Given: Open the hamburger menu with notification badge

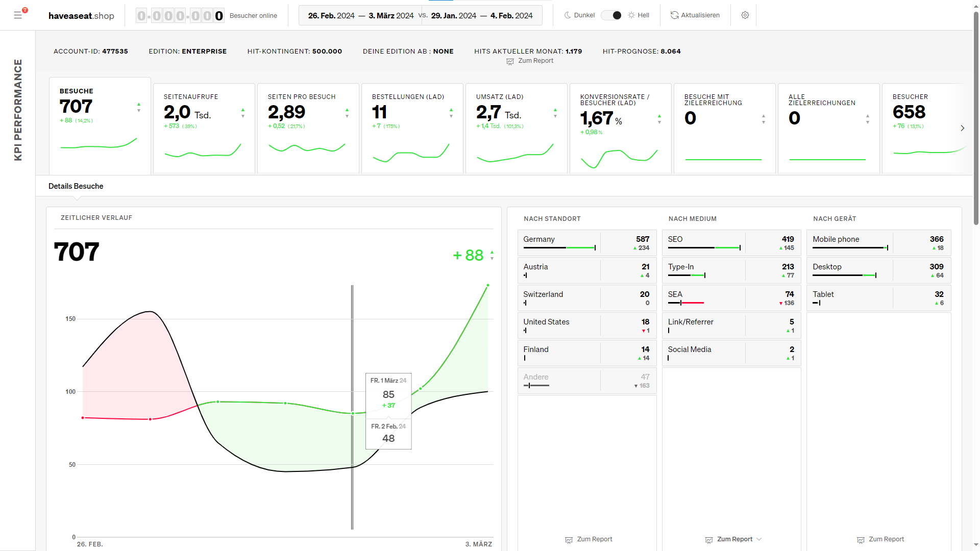Looking at the screenshot, I should (18, 15).
